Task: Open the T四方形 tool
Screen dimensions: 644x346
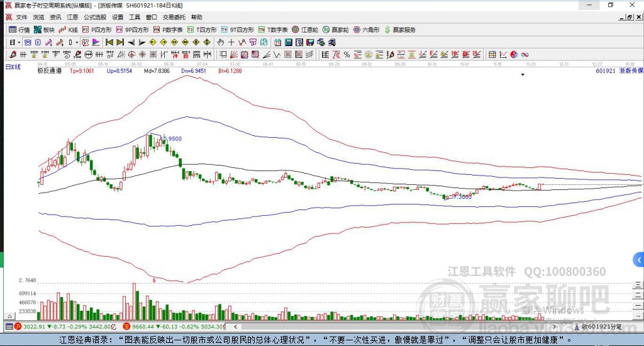Action: click(x=202, y=30)
